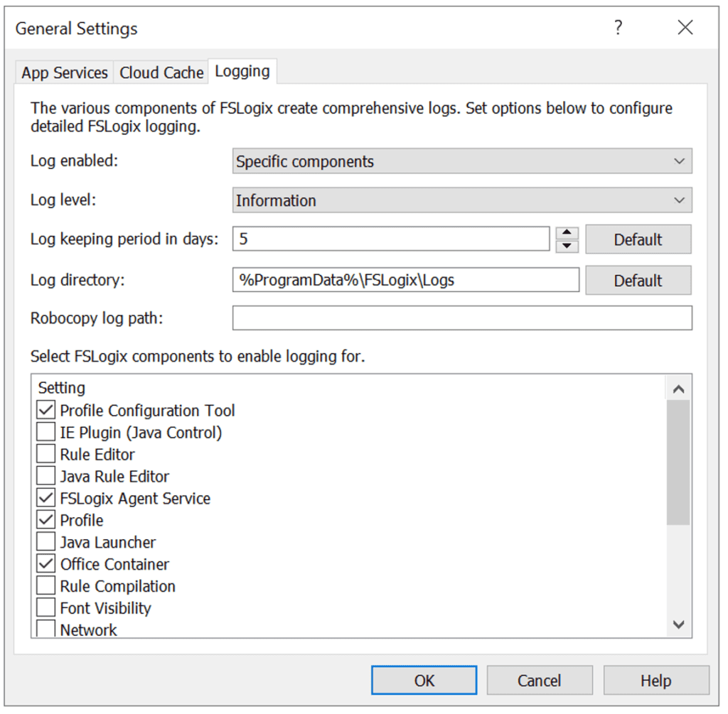Image resolution: width=728 pixels, height=714 pixels.
Task: Confirm settings with the OK button
Action: 423,680
